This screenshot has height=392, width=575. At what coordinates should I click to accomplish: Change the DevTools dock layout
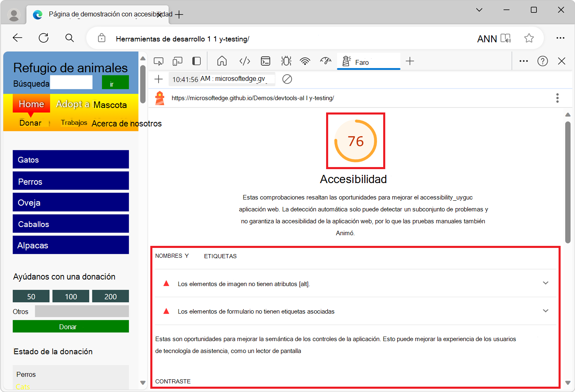[x=196, y=61]
